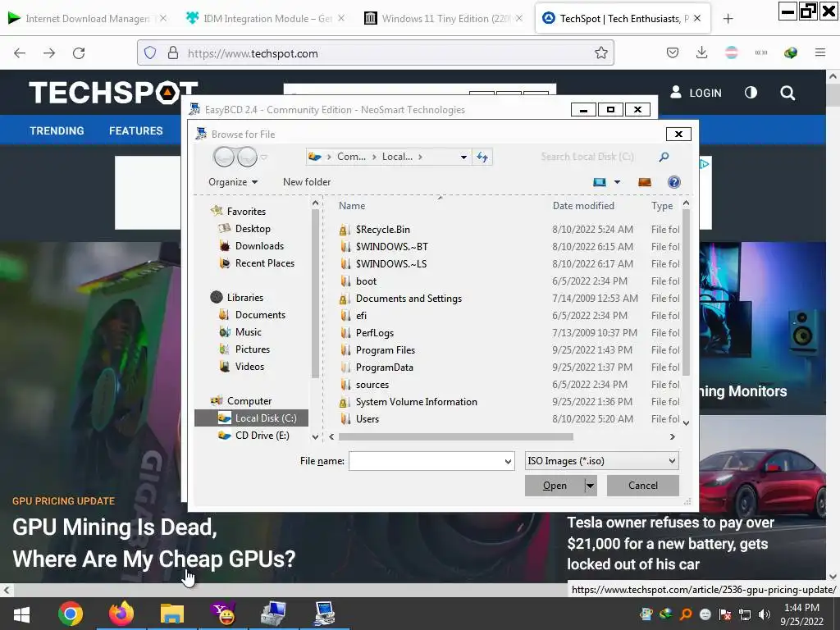Click the padlock site info icon

172,52
